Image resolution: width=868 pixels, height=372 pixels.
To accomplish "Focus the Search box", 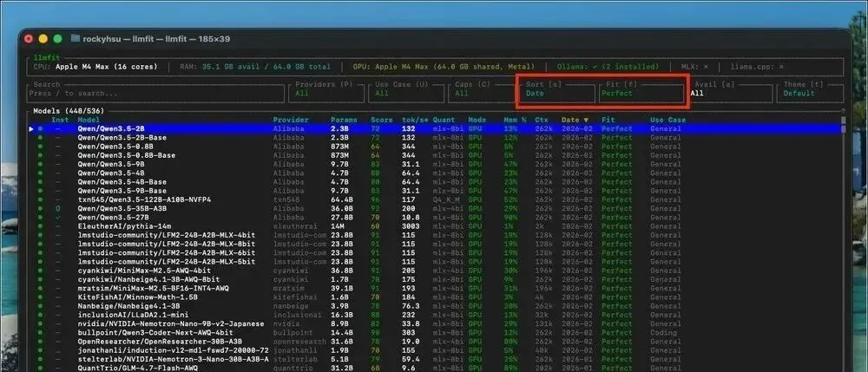I will 155,94.
